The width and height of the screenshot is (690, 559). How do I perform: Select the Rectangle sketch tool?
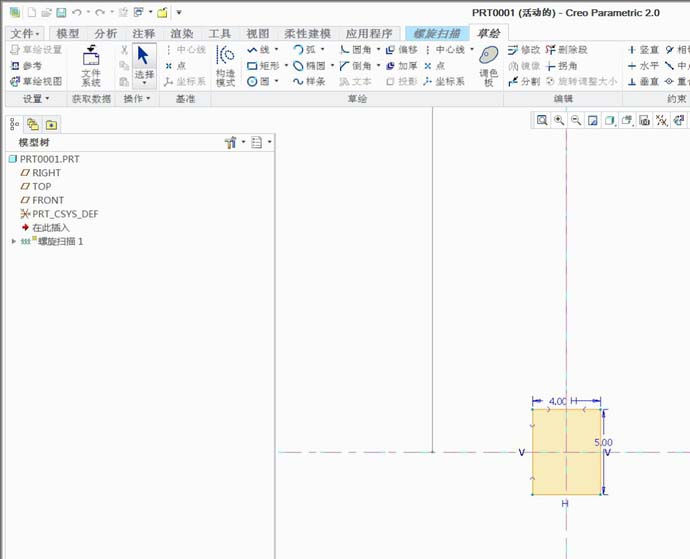click(263, 66)
